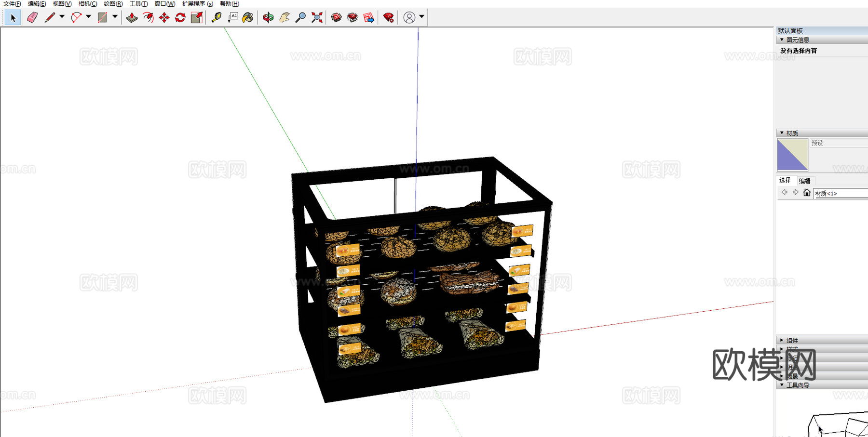Open the 绘图(R) menu
Screen dimensions: 868x437
113,4
